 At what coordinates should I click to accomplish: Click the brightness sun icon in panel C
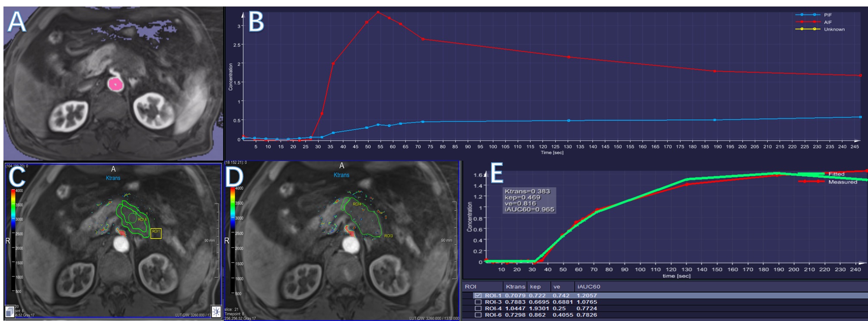point(216,311)
